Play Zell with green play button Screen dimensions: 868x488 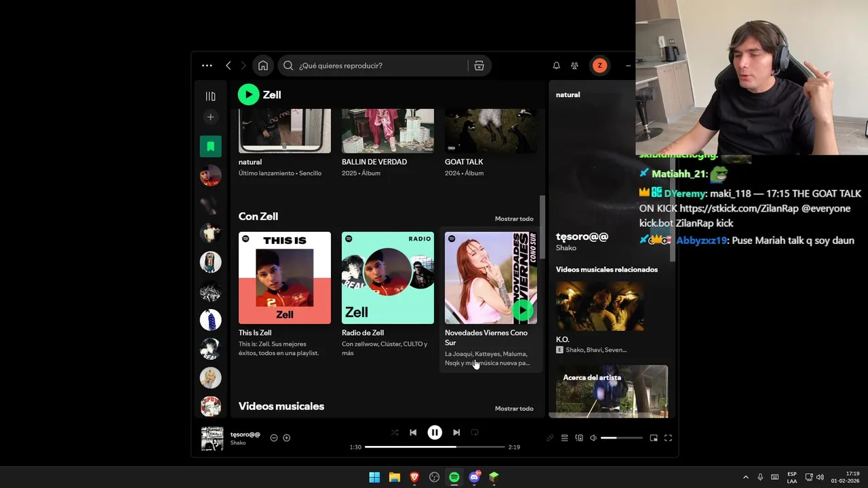click(249, 95)
